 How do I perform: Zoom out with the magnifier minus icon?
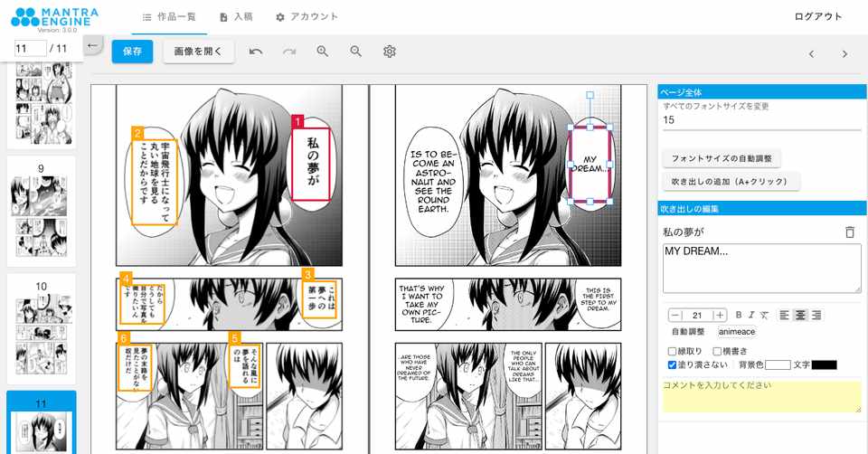tap(356, 52)
